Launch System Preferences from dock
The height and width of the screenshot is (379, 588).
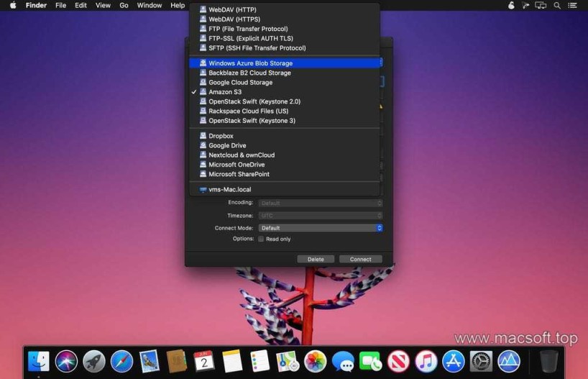point(481,360)
